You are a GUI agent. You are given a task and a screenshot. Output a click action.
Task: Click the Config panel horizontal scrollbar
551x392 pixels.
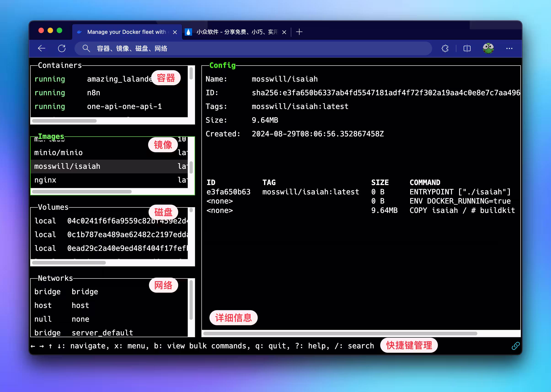coord(340,334)
